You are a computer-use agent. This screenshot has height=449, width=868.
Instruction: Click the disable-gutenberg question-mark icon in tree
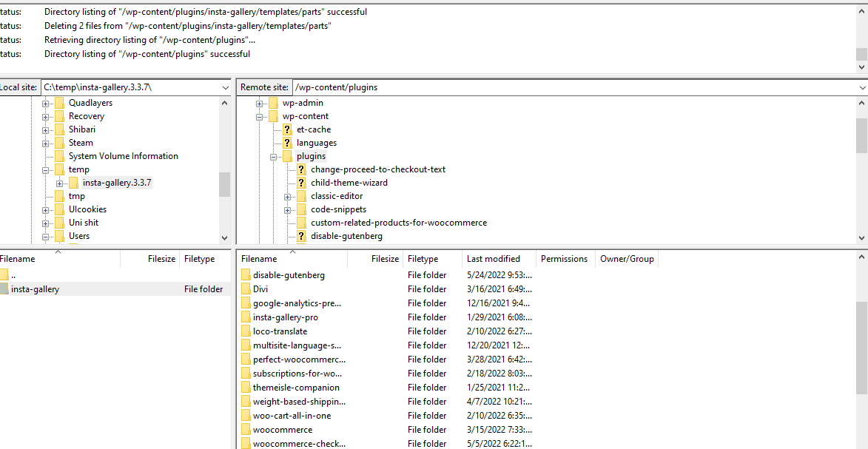pyautogui.click(x=301, y=236)
